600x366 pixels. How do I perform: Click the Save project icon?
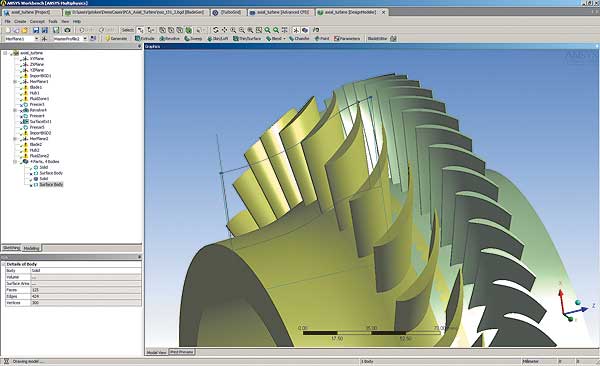coord(36,30)
